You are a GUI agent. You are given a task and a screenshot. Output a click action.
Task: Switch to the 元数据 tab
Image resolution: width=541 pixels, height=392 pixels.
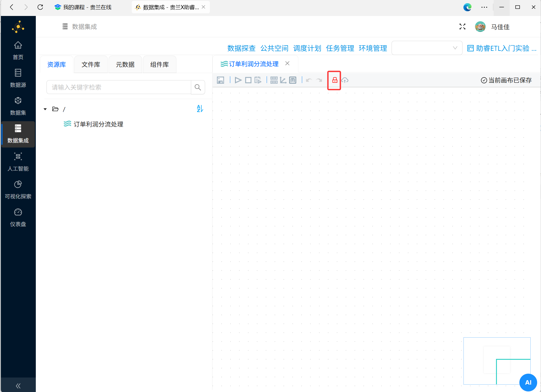(x=125, y=64)
